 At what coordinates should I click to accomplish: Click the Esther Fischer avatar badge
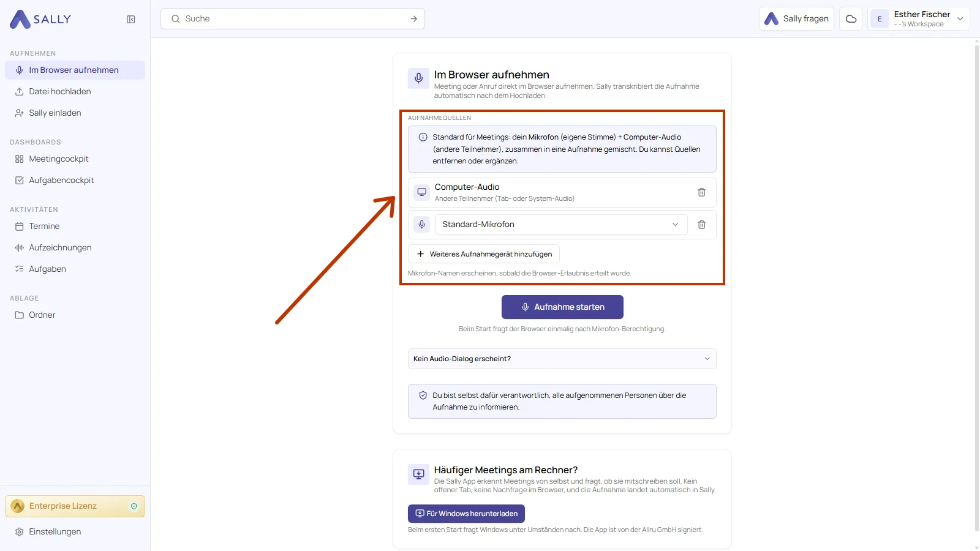[x=880, y=19]
